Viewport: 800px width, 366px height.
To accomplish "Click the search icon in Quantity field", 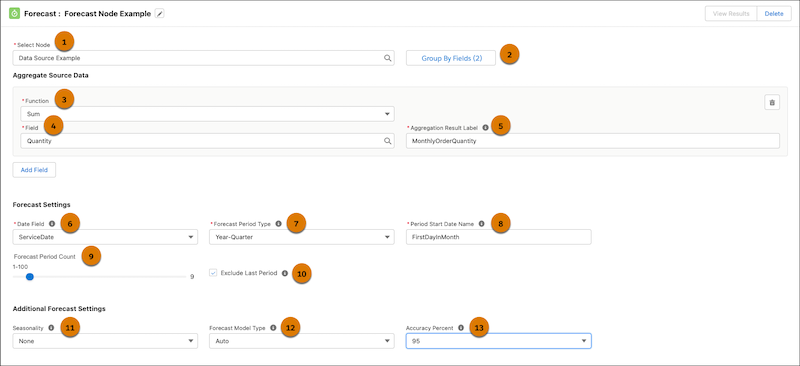I will [x=387, y=141].
